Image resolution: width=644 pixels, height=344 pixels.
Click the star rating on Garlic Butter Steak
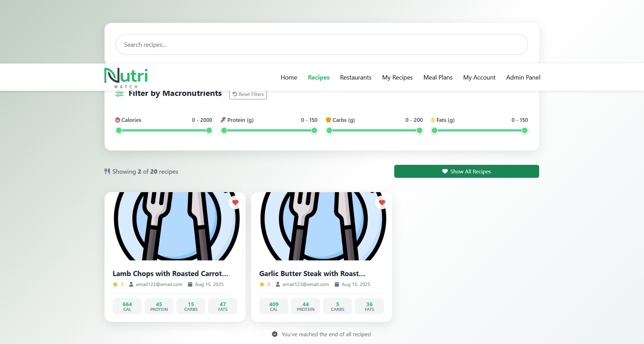pyautogui.click(x=262, y=284)
